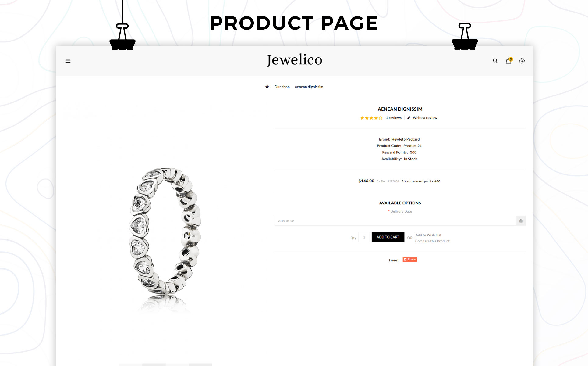Go to home via breadcrumb house icon
The width and height of the screenshot is (588, 366).
(x=267, y=87)
